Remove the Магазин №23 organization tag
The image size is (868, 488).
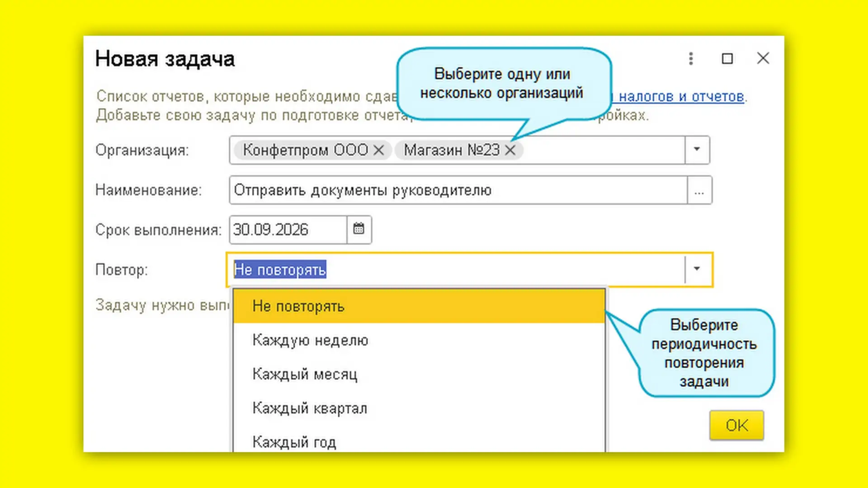(510, 150)
